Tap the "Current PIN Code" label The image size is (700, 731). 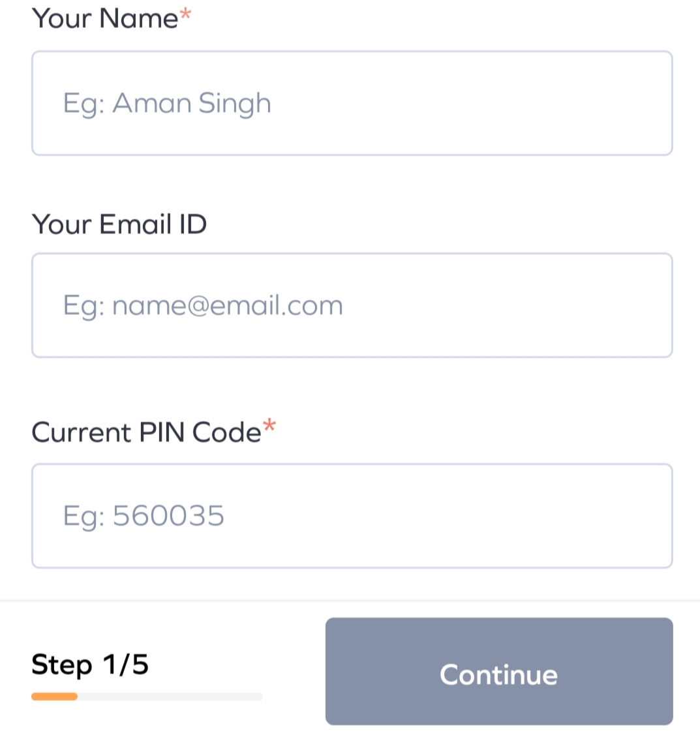coord(146,432)
